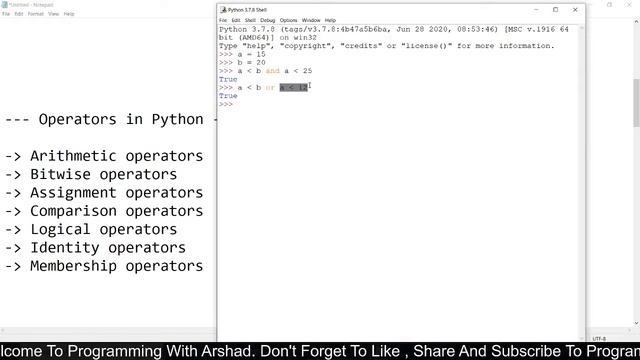Screen dimensions: 640x360
Task: Click the Python Shell title bar icon
Action: point(223,10)
